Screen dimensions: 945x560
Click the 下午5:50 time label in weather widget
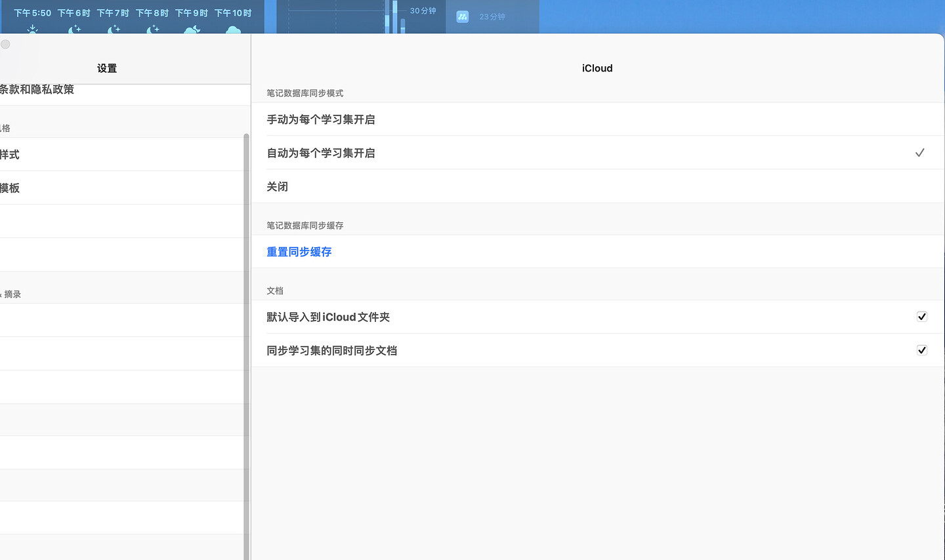point(33,12)
